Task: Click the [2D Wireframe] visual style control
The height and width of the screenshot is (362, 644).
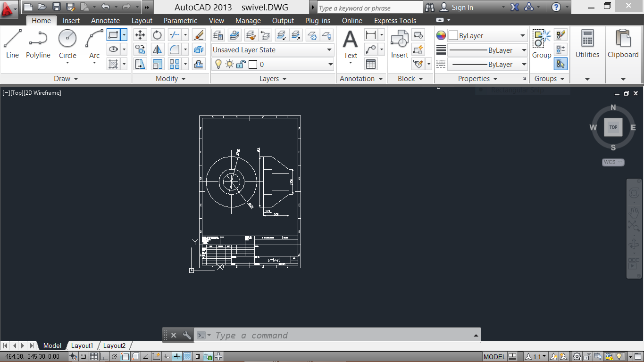Action: coord(42,93)
